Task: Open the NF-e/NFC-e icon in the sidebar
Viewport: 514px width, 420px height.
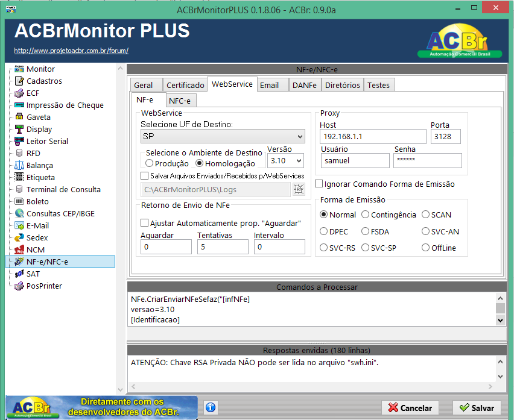Action: coord(19,262)
